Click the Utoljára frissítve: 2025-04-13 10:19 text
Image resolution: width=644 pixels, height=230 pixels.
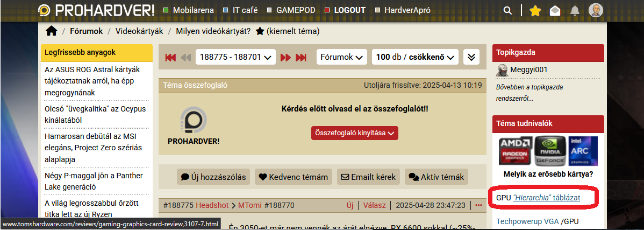[x=423, y=86]
